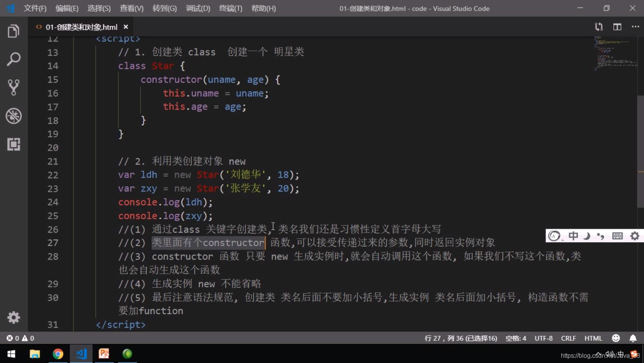Change language mode HTML

(593, 338)
